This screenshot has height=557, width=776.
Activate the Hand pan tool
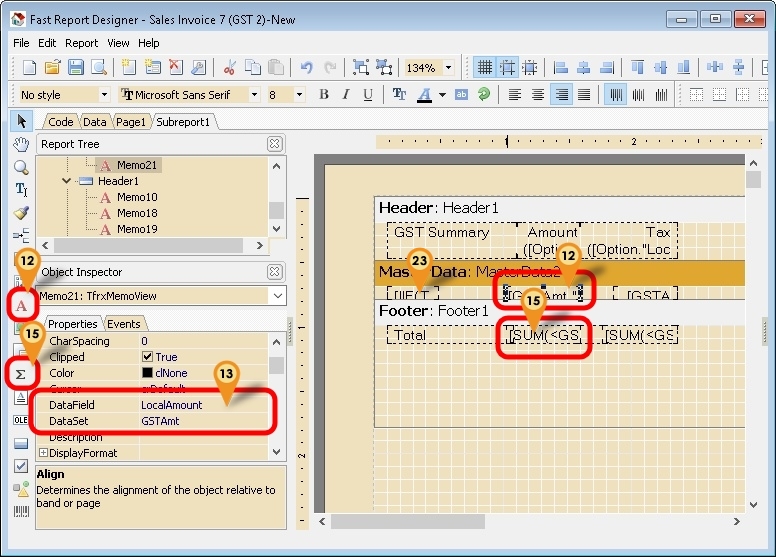click(x=21, y=144)
